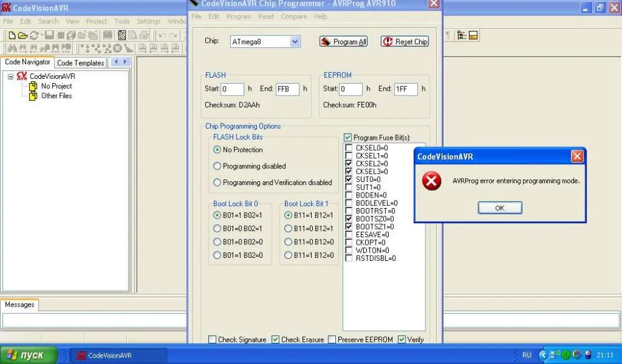Open the Help menu in Chip Programmer

click(320, 17)
